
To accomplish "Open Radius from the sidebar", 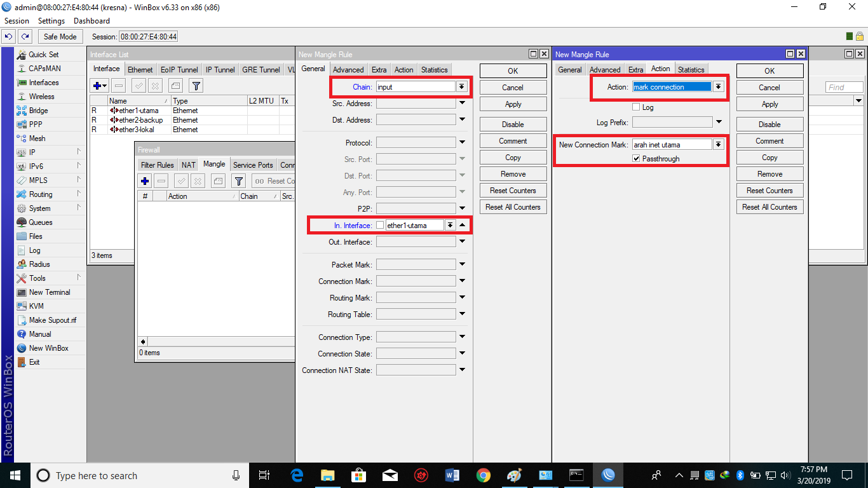I will pyautogui.click(x=39, y=264).
